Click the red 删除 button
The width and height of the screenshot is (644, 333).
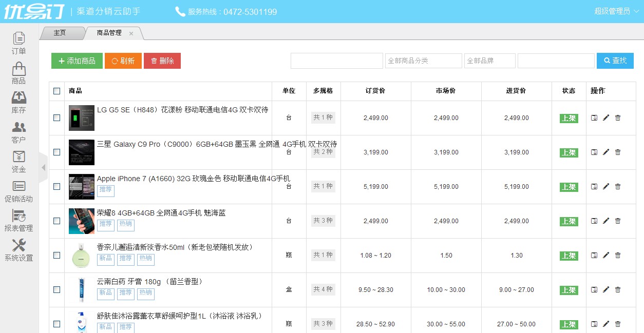tap(162, 61)
